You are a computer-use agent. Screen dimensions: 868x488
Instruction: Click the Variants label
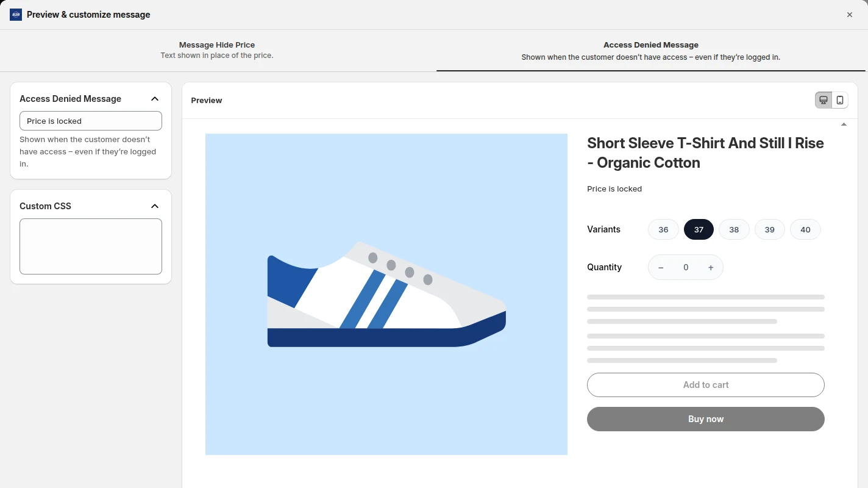tap(603, 229)
